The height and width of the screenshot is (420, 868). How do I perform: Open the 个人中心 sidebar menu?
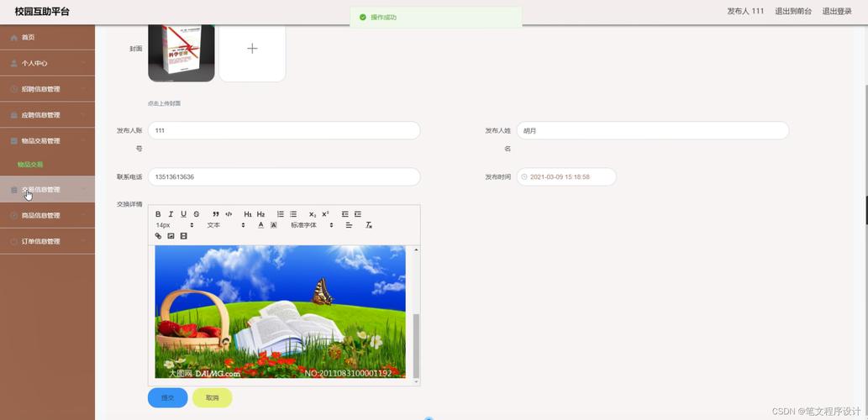click(x=47, y=63)
